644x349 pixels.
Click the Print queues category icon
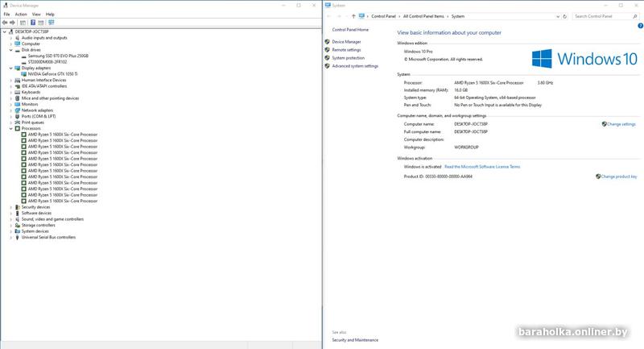pyautogui.click(x=17, y=123)
